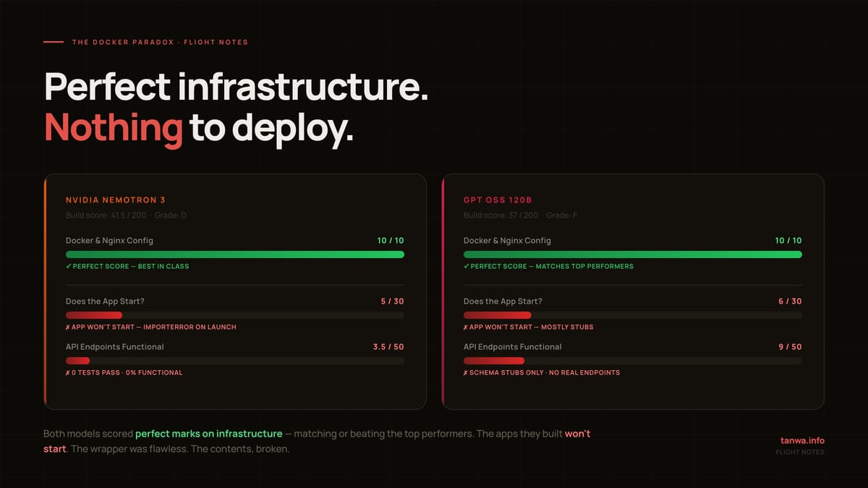Screen dimensions: 868x488
Task: Click the "3.5 / 50" score value
Action: pyautogui.click(x=388, y=347)
